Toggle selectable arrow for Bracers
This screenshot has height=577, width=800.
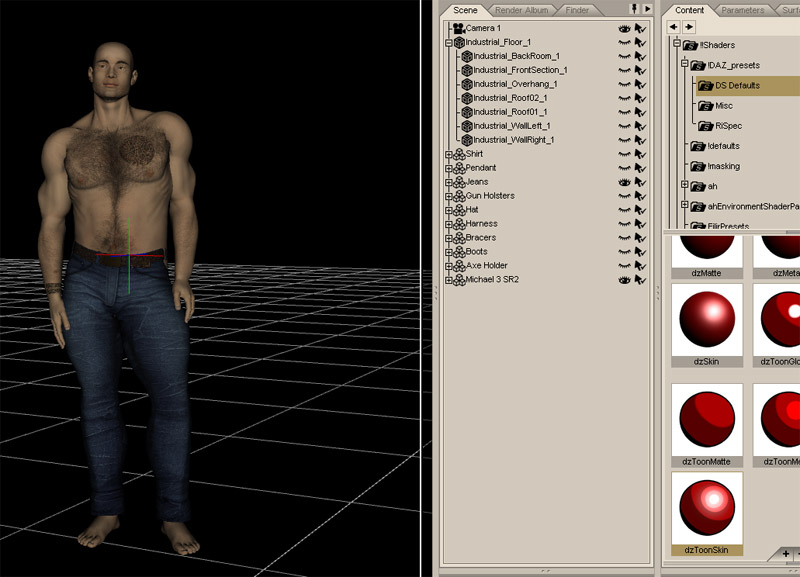[x=640, y=238]
